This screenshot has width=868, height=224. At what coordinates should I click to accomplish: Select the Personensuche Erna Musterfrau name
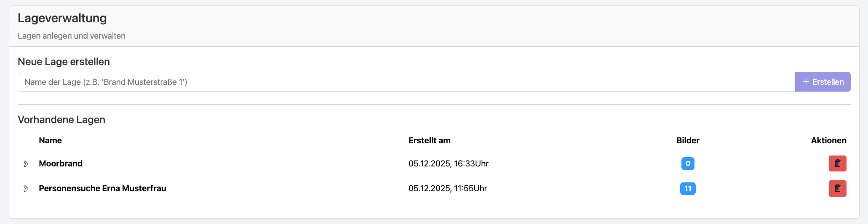(102, 188)
